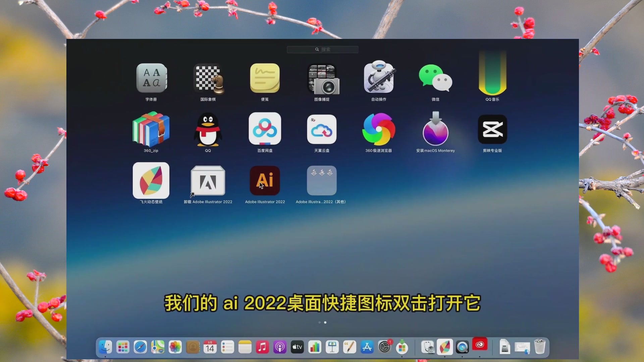This screenshot has width=644, height=362.
Task: Open the Uninstall Adobe Illustrator 2022 shortcut
Action: pos(208,181)
